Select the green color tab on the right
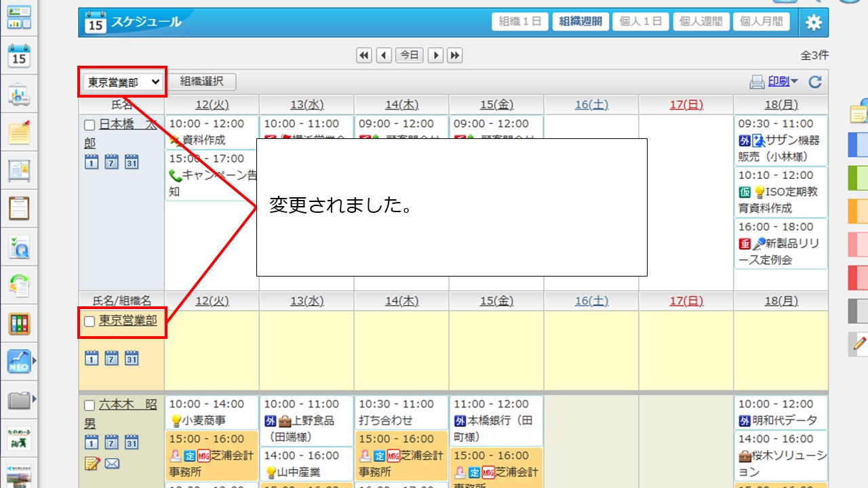Image resolution: width=868 pixels, height=488 pixels. (859, 178)
